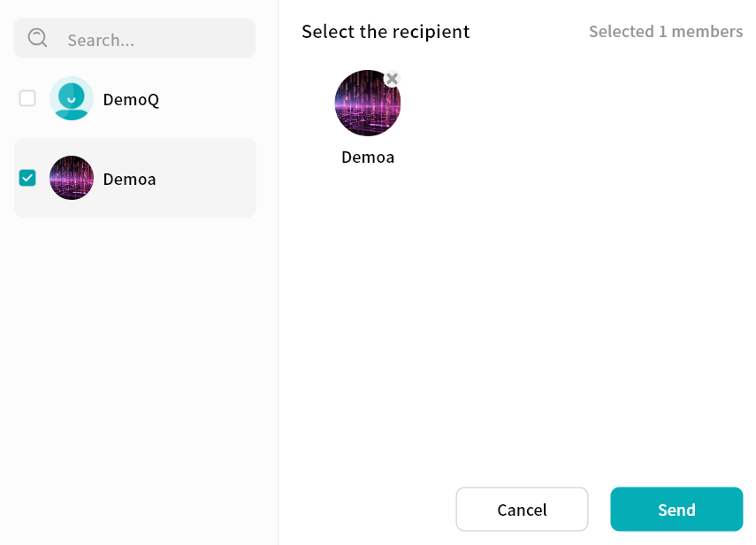Image resolution: width=756 pixels, height=545 pixels.
Task: Click the Demoa label under the selected avatar
Action: tap(368, 157)
